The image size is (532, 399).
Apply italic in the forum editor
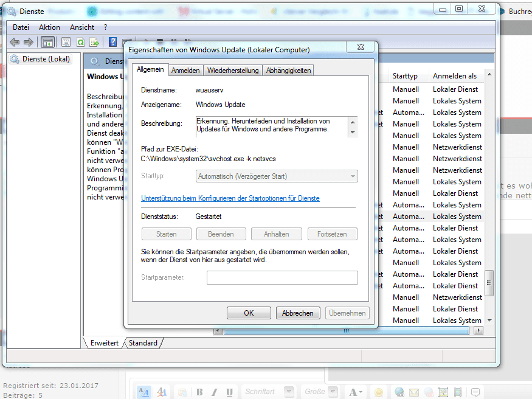point(215,392)
